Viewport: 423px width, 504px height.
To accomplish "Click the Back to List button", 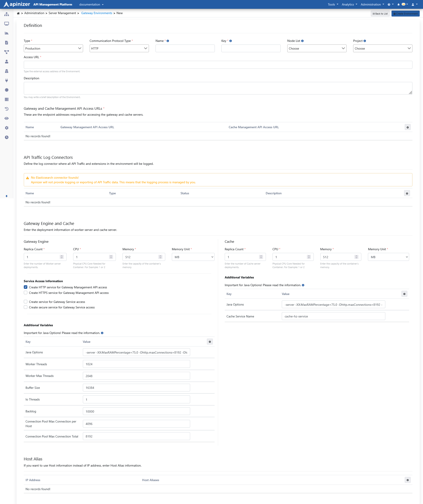I will 380,14.
